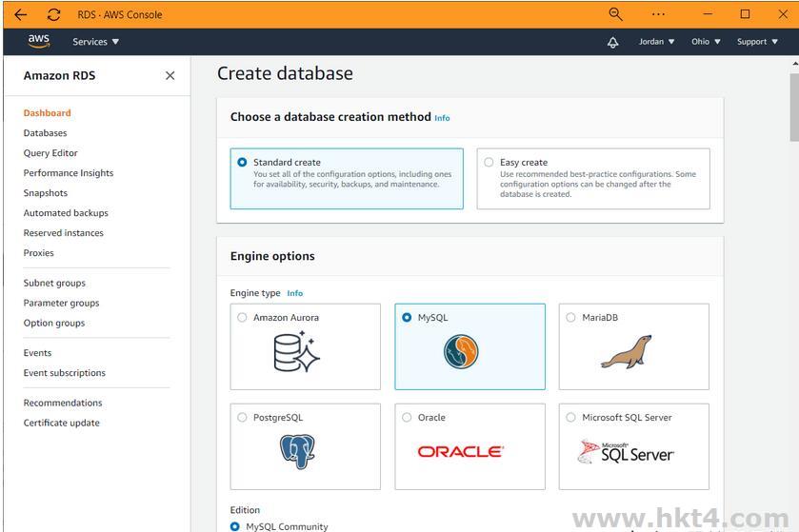Image resolution: width=799 pixels, height=532 pixels.
Task: Click the PostgreSQL elephant logo
Action: click(x=297, y=451)
